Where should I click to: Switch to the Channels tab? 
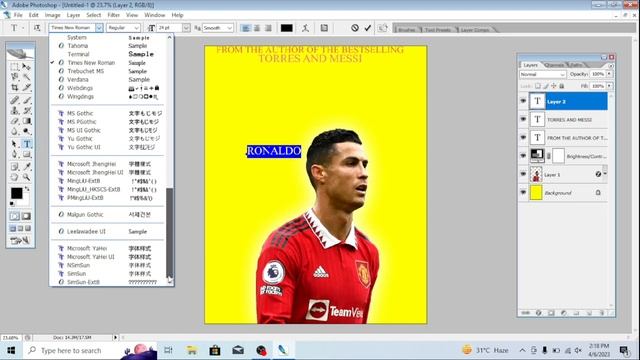tap(554, 65)
